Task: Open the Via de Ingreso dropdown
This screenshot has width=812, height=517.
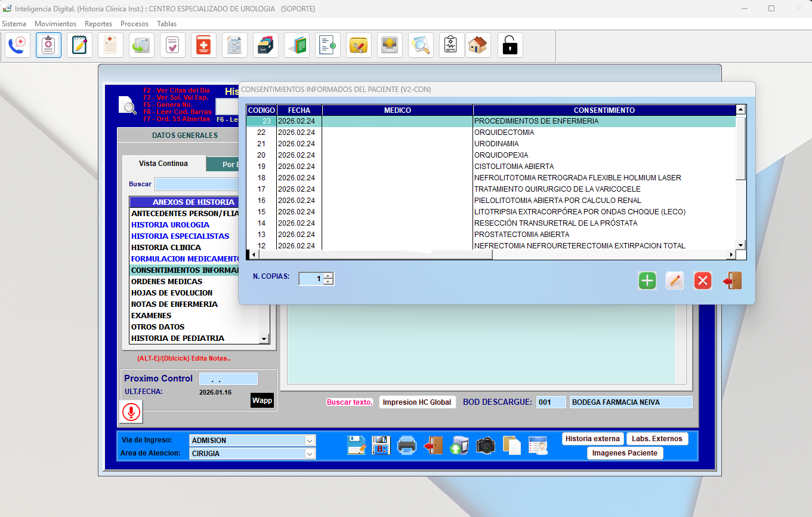Action: [310, 441]
